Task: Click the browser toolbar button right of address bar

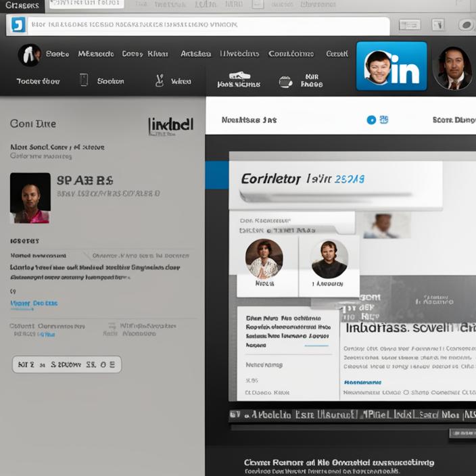Action: pos(410,25)
